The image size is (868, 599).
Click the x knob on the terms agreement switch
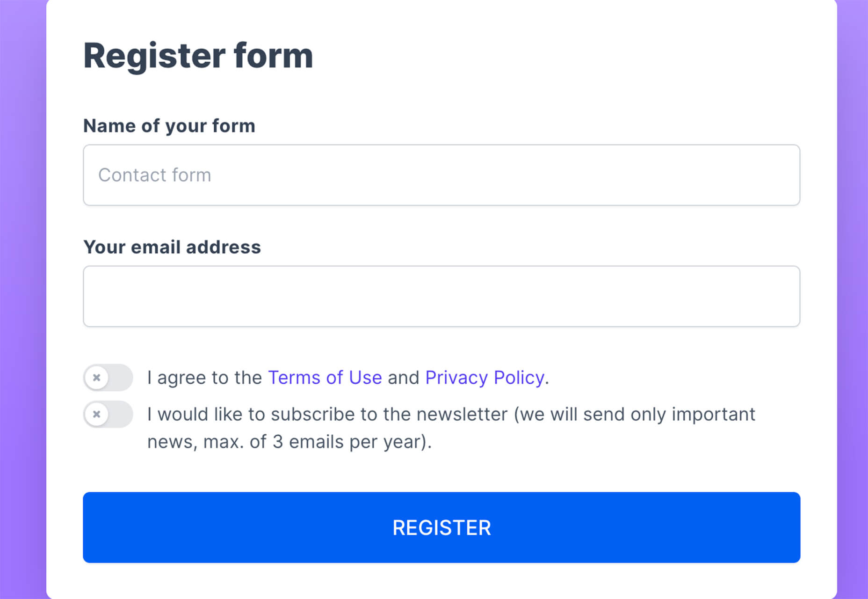point(97,378)
